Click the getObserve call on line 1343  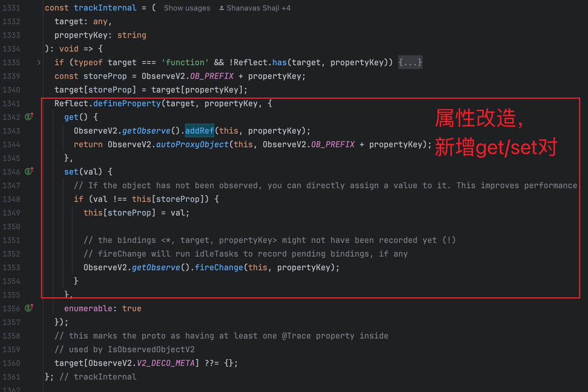[x=146, y=131]
